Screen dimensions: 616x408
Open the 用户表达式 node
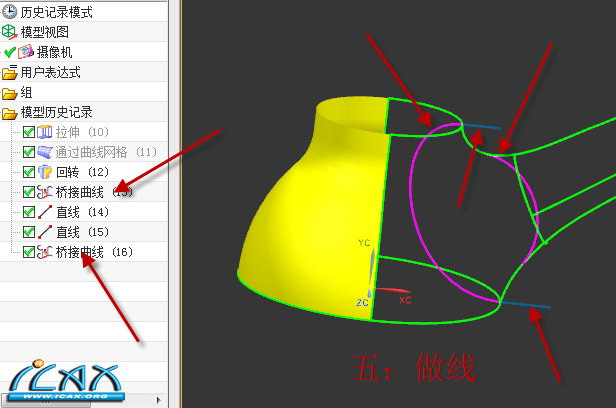[50, 72]
